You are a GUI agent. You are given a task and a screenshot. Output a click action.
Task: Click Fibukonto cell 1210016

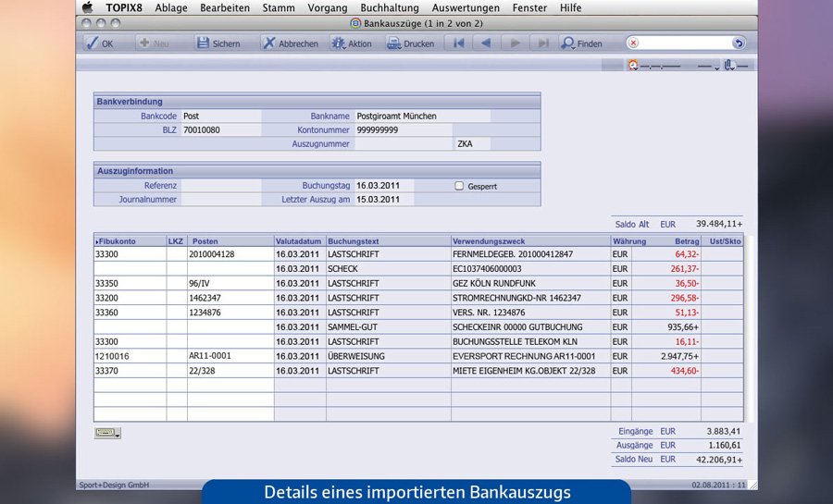131,356
